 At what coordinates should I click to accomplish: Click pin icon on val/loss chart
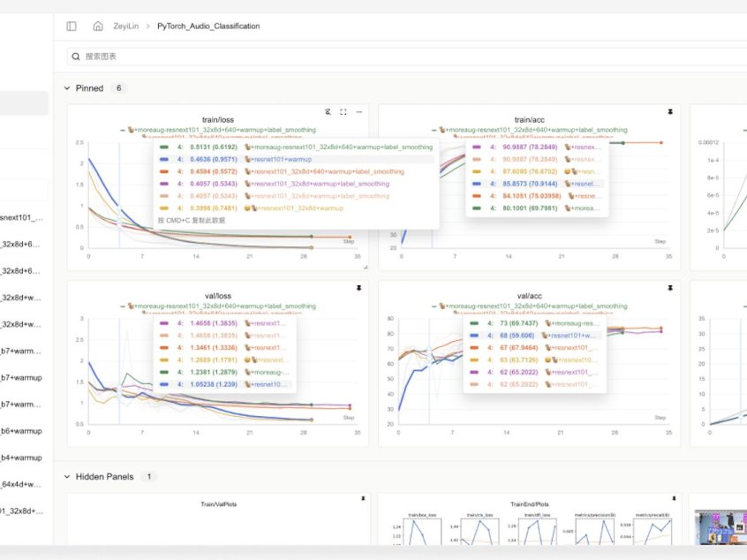(358, 288)
